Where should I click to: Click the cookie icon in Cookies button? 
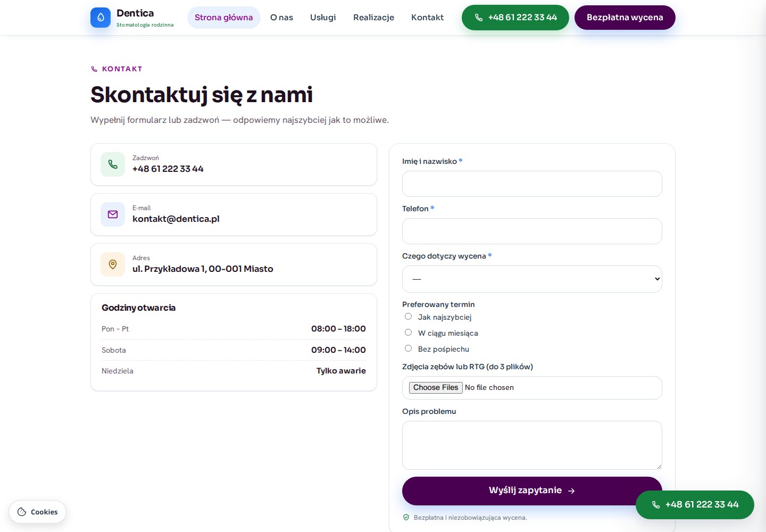22,512
